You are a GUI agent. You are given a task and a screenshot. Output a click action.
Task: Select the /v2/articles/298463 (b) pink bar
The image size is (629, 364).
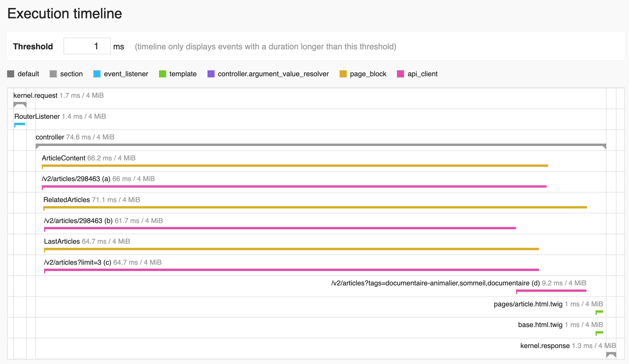(280, 229)
